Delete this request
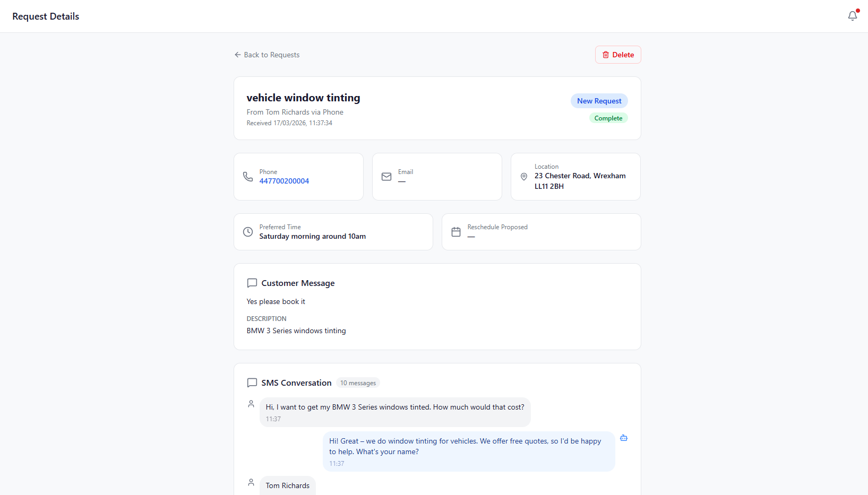This screenshot has width=868, height=495. [618, 55]
